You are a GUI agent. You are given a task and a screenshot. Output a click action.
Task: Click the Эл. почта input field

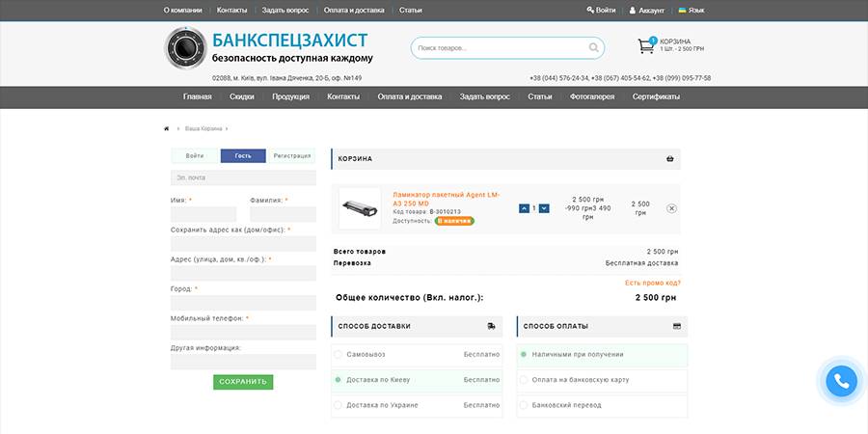[243, 177]
